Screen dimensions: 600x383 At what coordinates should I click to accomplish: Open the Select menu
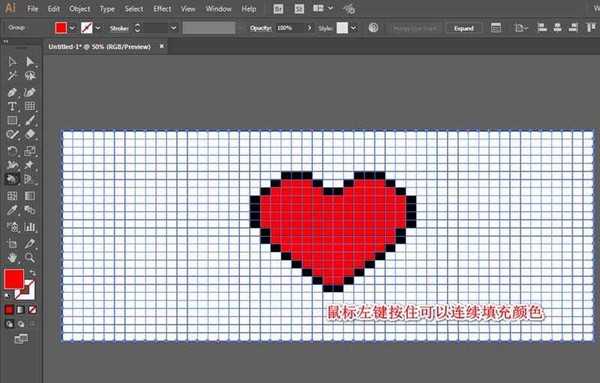pyautogui.click(x=134, y=8)
